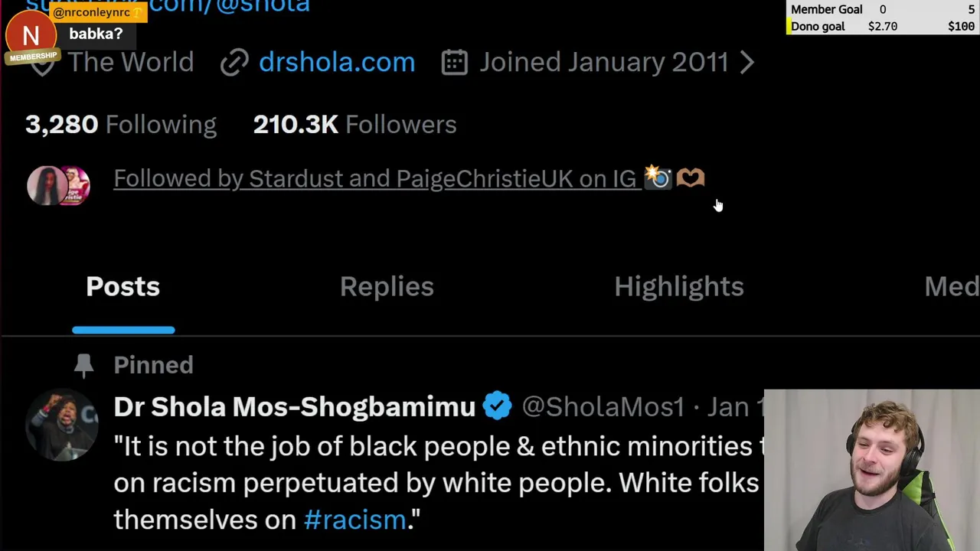This screenshot has height=551, width=980.
Task: Click the mutual followers avatar pair
Action: pos(58,185)
